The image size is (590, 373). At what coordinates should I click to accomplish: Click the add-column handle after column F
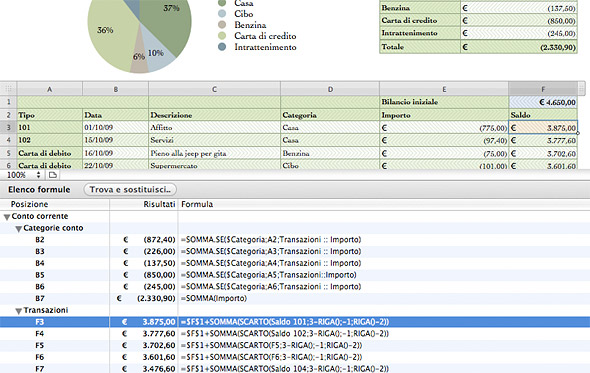click(x=582, y=89)
